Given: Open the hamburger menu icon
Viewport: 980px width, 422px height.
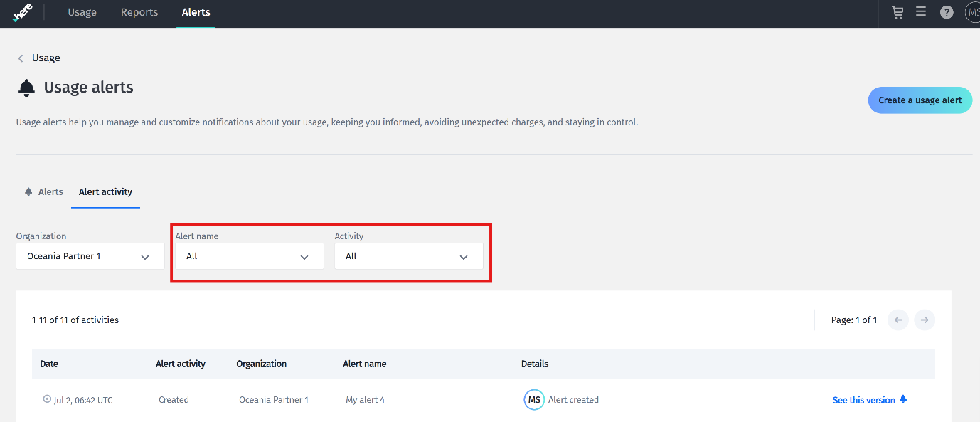Looking at the screenshot, I should coord(921,12).
